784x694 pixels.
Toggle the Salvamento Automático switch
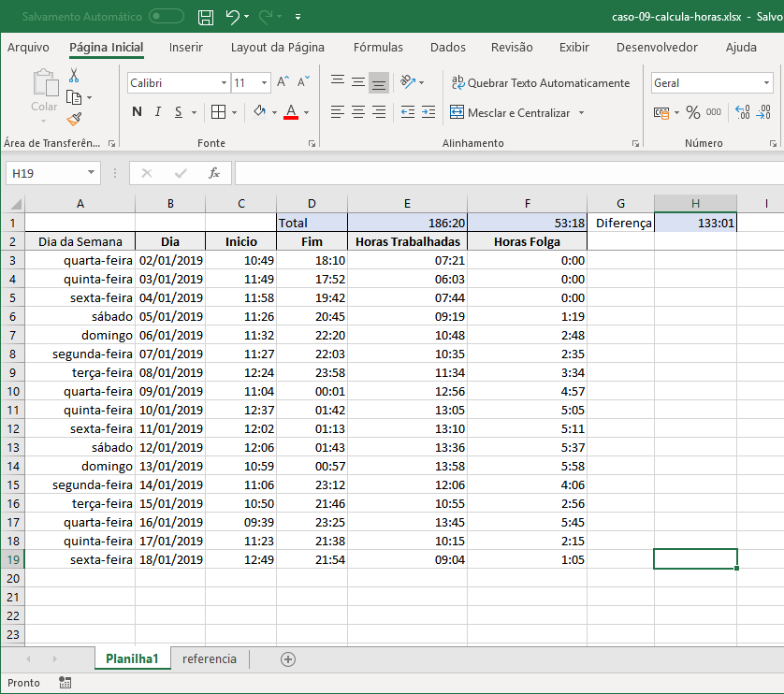[167, 17]
